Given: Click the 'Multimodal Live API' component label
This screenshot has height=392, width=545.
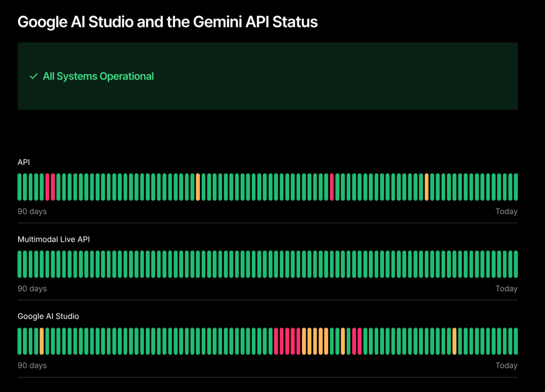Looking at the screenshot, I should coord(54,239).
